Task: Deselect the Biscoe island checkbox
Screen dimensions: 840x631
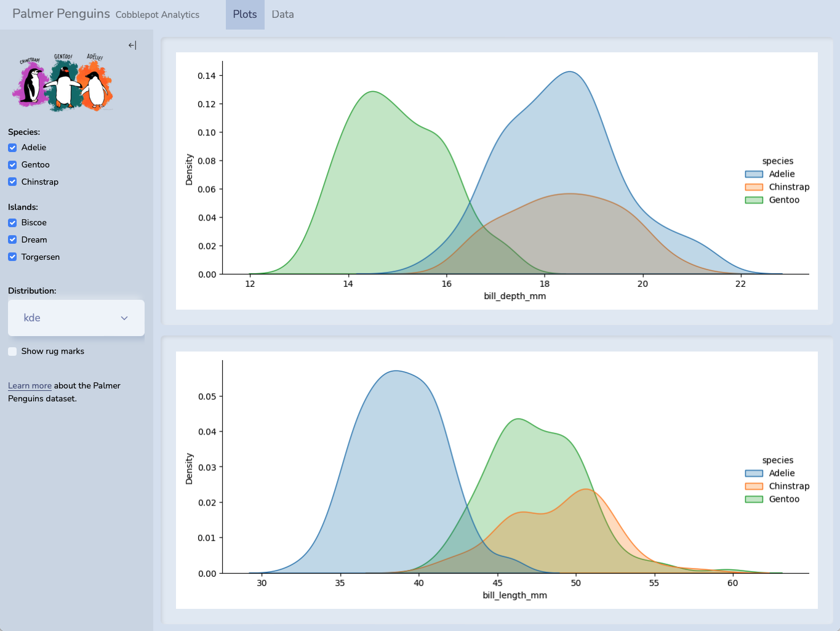Action: coord(12,223)
